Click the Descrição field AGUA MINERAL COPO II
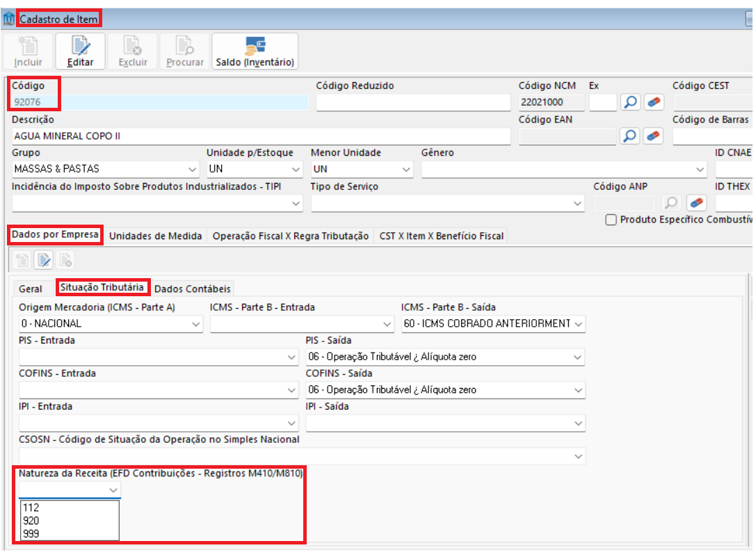756x557 pixels. coord(261,136)
